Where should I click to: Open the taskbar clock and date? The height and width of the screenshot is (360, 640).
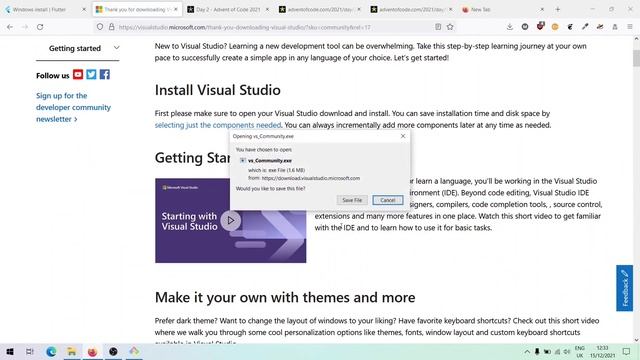(x=602, y=352)
